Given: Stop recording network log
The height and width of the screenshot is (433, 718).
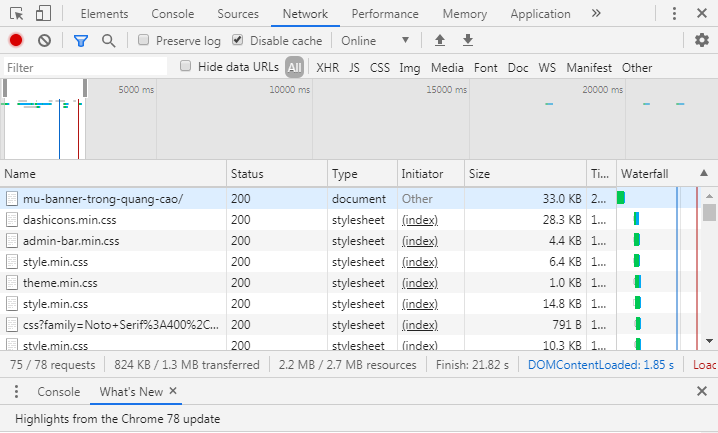Looking at the screenshot, I should coord(16,40).
